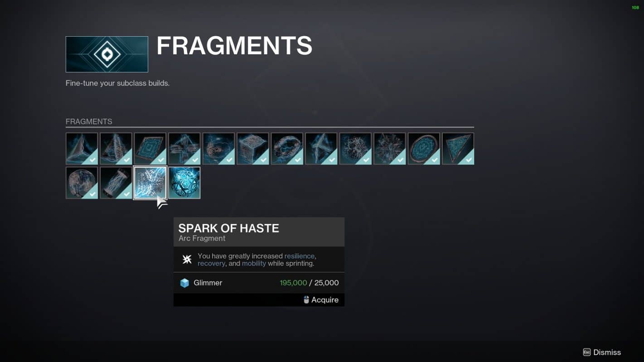Select the glowing geodesic sphere fragment
This screenshot has height=362, width=644.
(184, 183)
